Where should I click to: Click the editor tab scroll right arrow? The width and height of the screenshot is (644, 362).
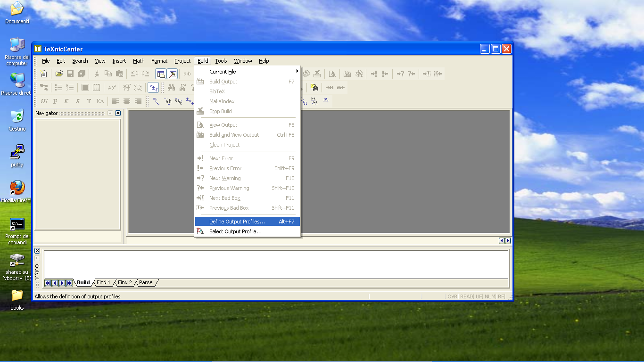tap(508, 240)
